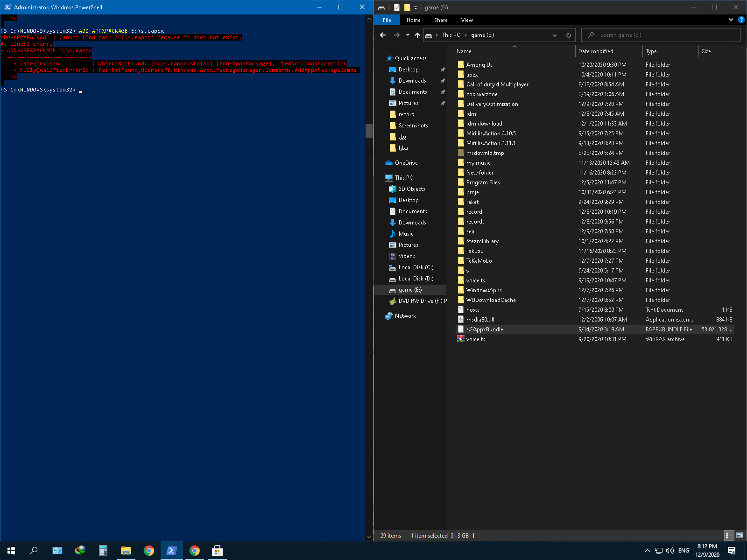Click Properties icon in quick access toolbar

coord(397,7)
